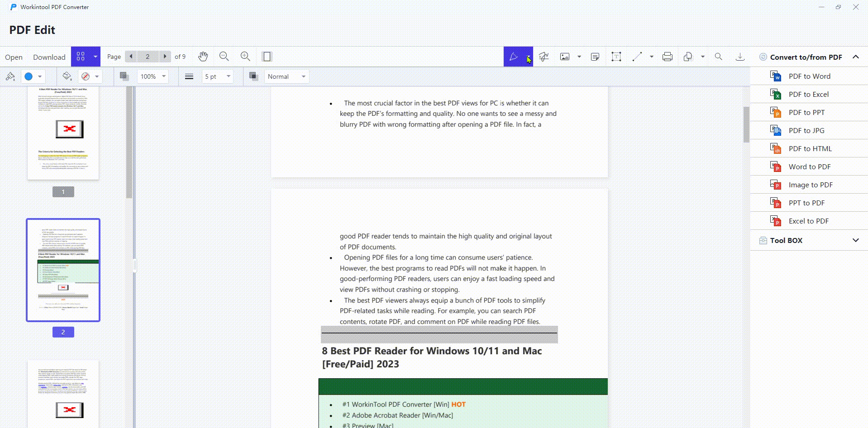Select the highlighter pen tool
This screenshot has height=428, width=868.
tap(514, 57)
